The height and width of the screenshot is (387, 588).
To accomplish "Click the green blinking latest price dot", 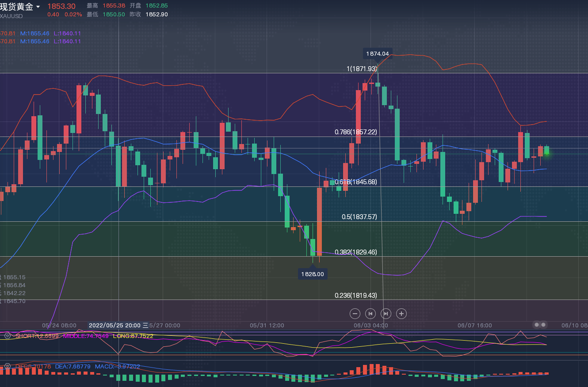I will (547, 153).
